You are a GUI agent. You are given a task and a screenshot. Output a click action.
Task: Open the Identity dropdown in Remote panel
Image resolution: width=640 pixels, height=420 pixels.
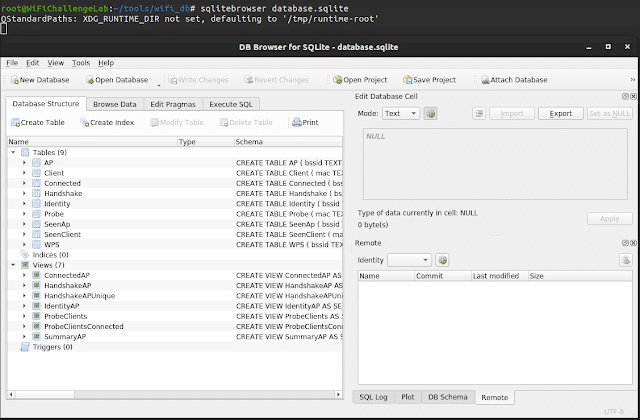point(409,260)
